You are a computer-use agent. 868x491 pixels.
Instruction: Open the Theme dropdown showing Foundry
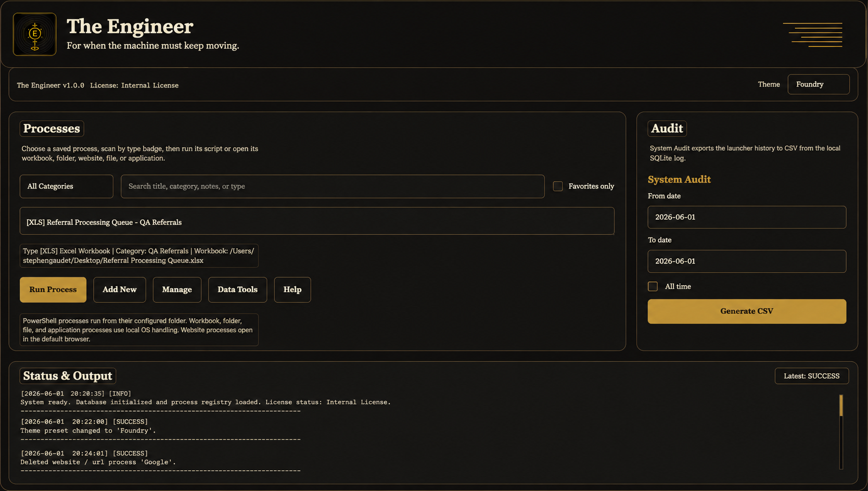tap(818, 84)
